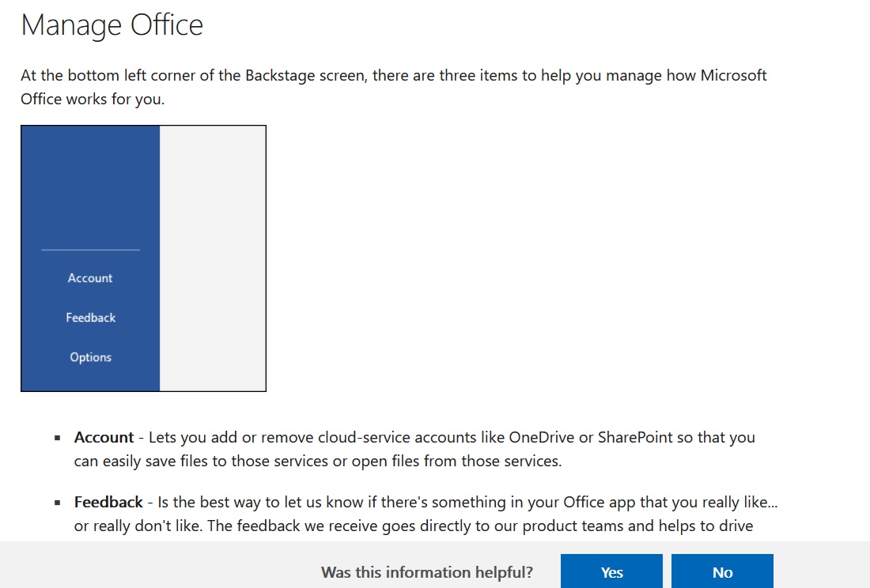
Task: Click the Manage Office heading
Action: (112, 25)
